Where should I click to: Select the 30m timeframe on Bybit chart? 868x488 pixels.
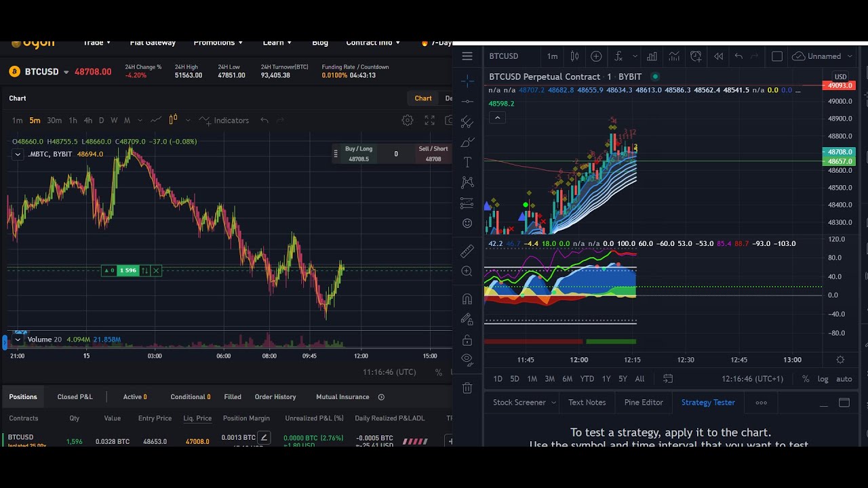click(x=54, y=121)
